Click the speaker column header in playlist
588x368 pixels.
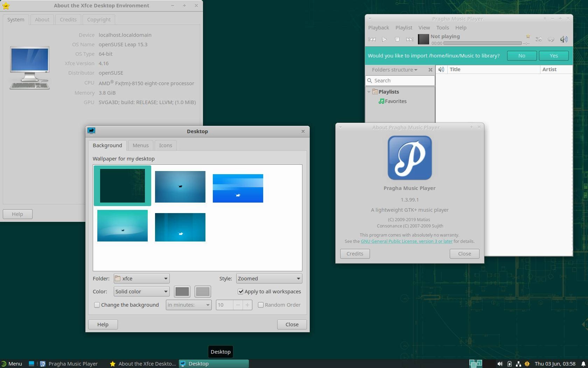[441, 69]
